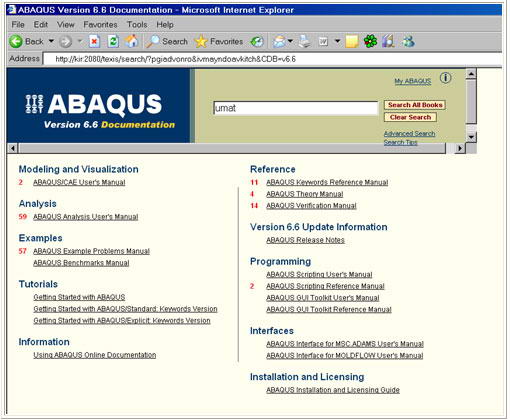Go to the Home page icon
The width and height of the screenshot is (510, 420).
[x=132, y=41]
